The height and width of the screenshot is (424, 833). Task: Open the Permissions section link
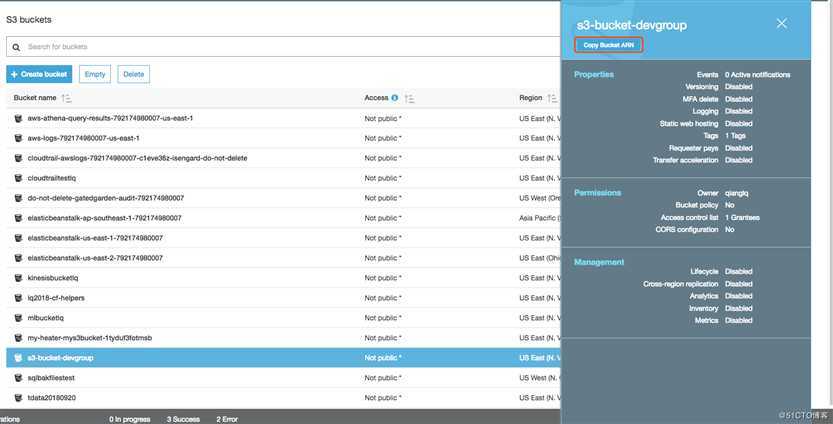[x=598, y=193]
